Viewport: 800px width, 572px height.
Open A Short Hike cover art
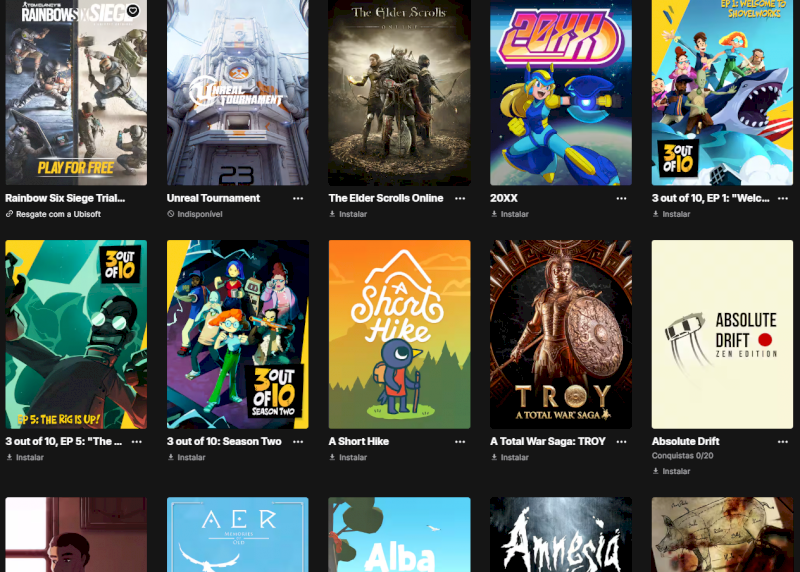(x=399, y=334)
